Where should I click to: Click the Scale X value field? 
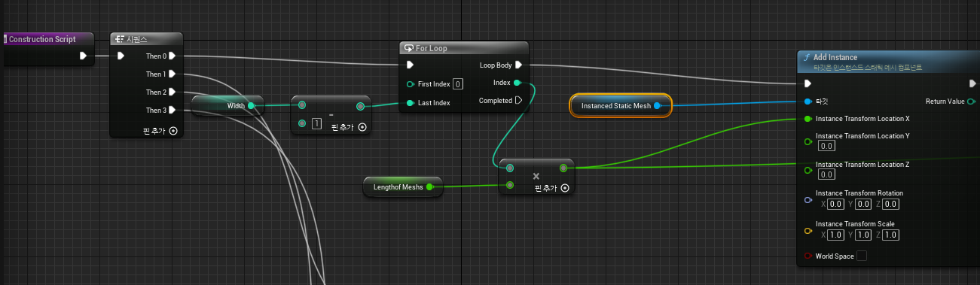tap(835, 235)
